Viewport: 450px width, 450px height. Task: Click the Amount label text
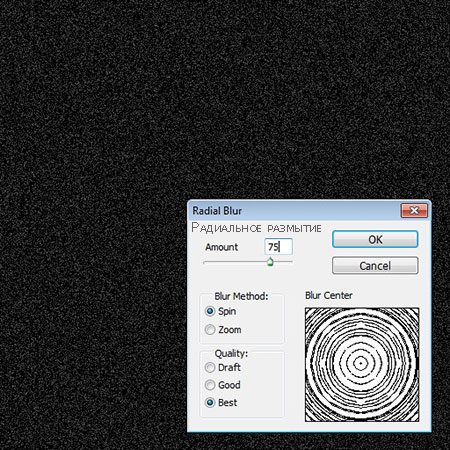pos(221,247)
